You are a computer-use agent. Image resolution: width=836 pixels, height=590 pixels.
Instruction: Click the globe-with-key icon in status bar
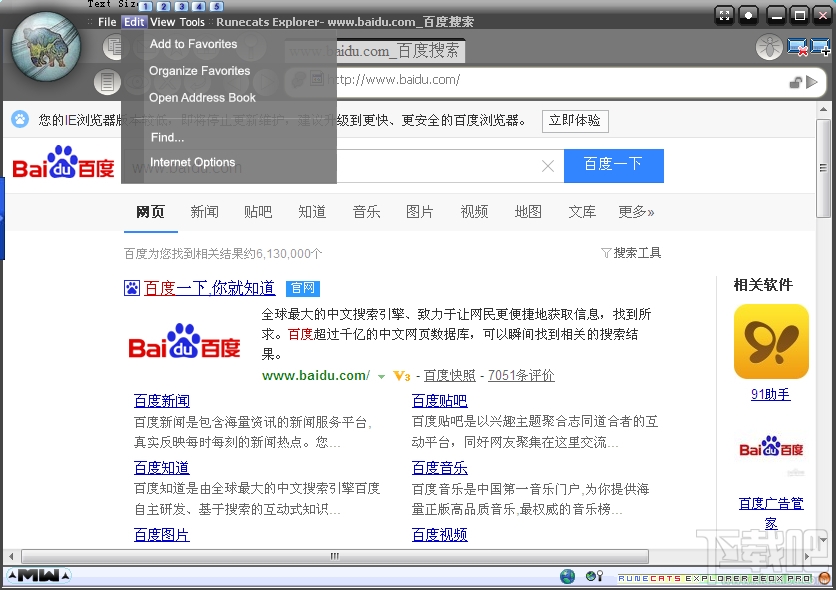594,576
